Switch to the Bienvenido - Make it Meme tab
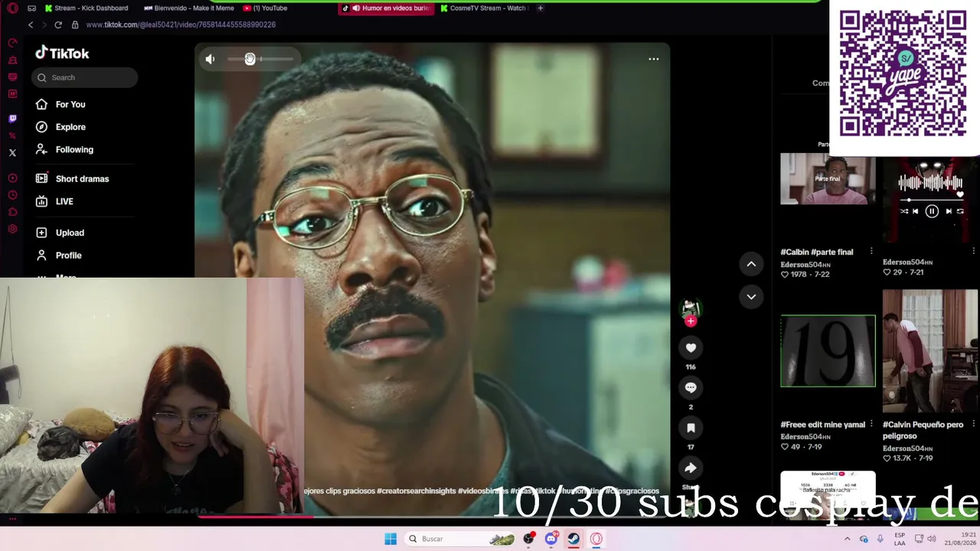The width and height of the screenshot is (980, 551). tap(189, 8)
